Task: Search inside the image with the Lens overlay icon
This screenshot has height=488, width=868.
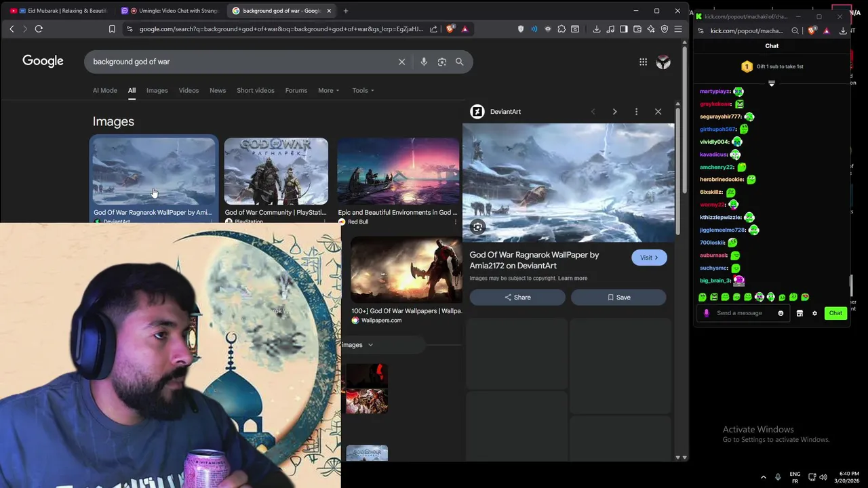Action: tap(477, 228)
